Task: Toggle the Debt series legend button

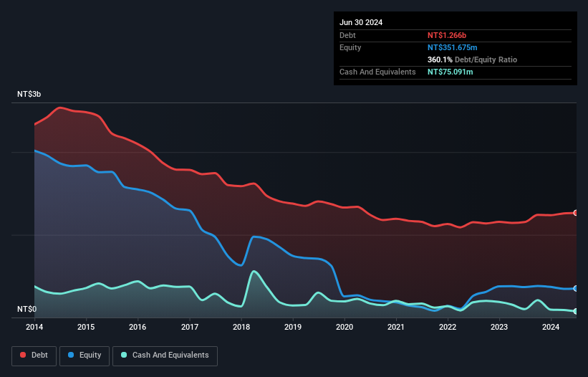Action: pos(34,355)
